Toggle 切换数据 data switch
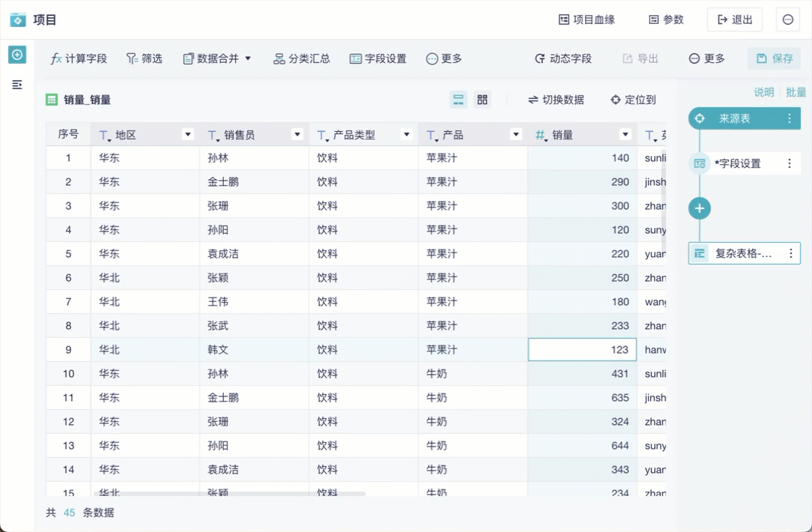Image resolution: width=812 pixels, height=532 pixels. tap(556, 100)
